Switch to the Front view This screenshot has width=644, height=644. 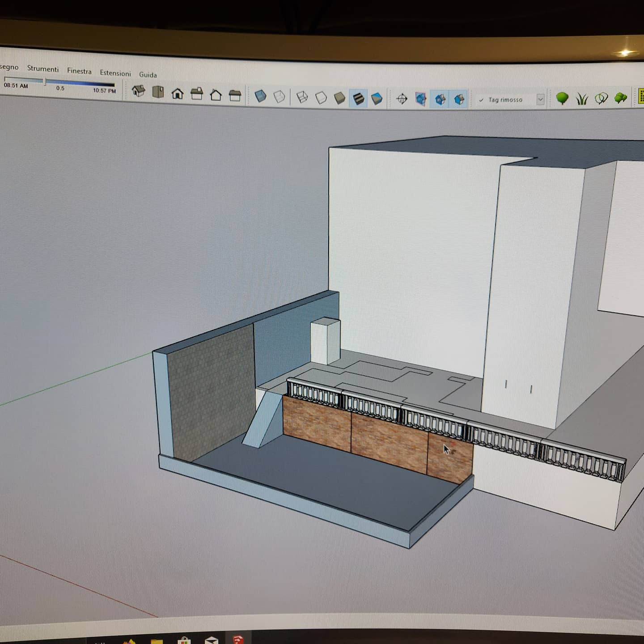click(x=178, y=93)
